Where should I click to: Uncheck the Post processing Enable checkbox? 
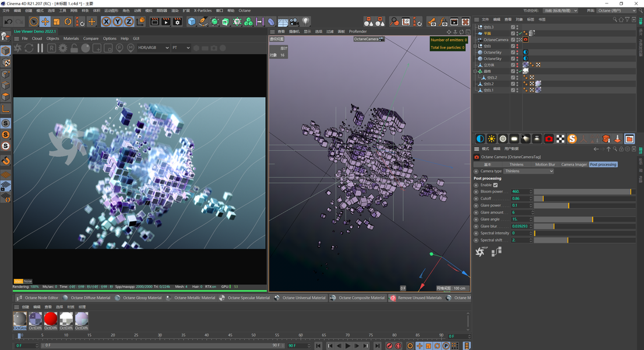coord(495,185)
